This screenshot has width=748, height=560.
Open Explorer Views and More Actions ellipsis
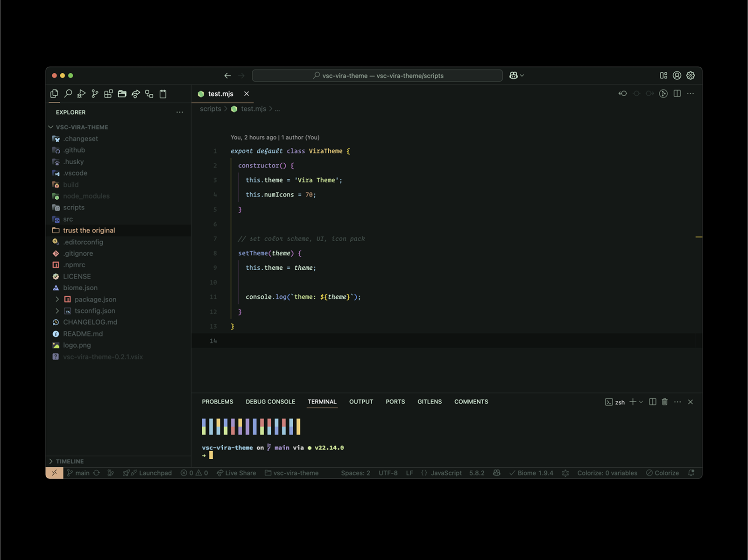point(180,112)
